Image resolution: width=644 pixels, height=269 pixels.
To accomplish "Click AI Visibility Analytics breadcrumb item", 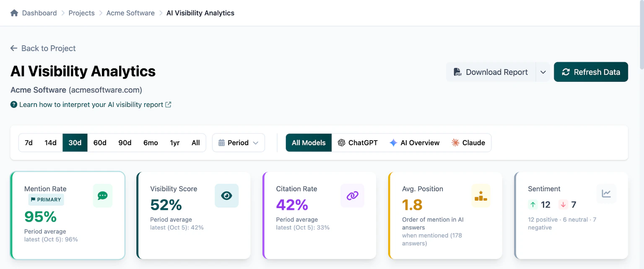I will (200, 13).
